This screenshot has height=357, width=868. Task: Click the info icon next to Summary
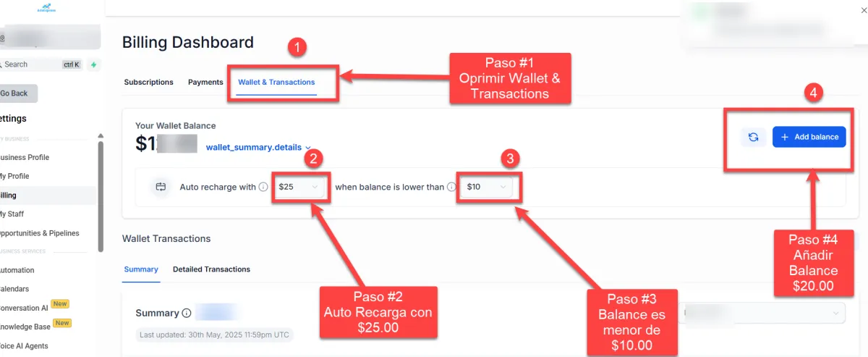pos(187,314)
